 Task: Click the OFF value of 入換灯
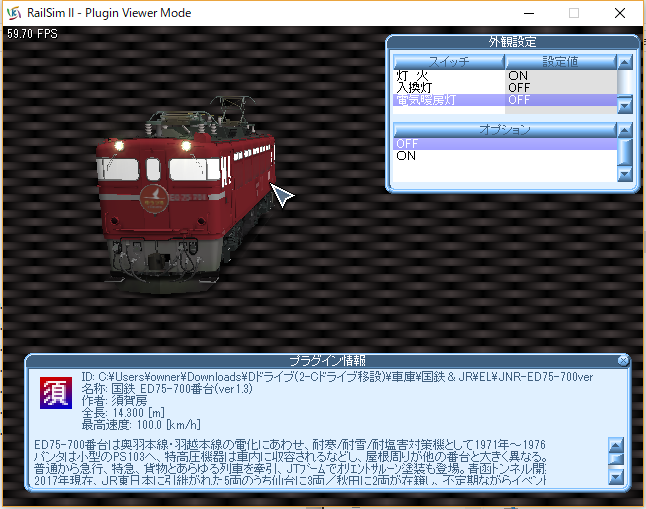(x=519, y=88)
